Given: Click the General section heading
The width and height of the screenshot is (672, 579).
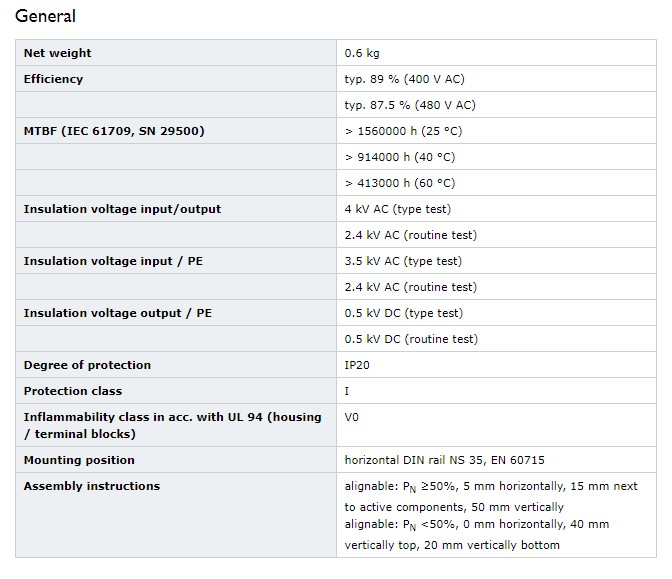Looking at the screenshot, I should click(45, 16).
